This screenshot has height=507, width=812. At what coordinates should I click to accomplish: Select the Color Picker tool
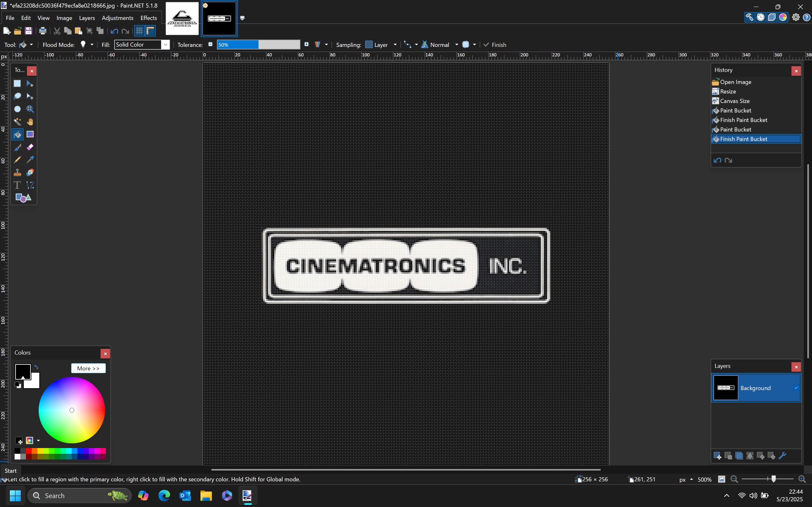pyautogui.click(x=30, y=160)
